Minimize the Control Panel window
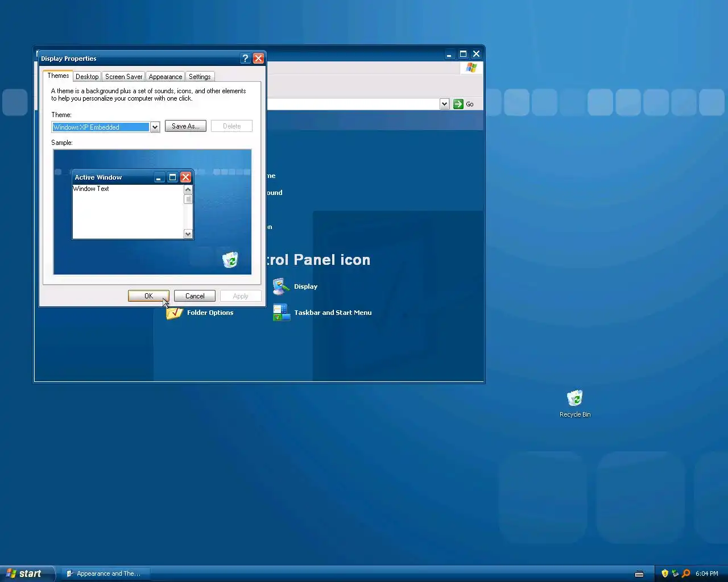Screen dimensions: 728x582 (x=449, y=54)
